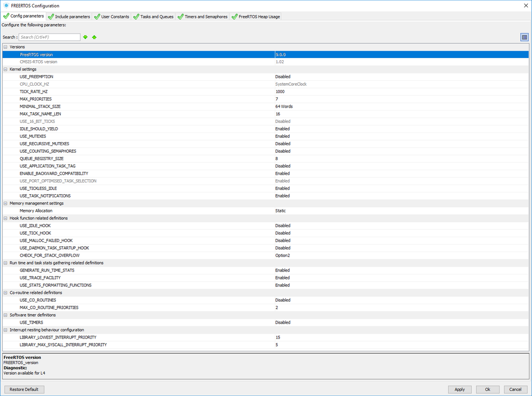Click ENABLE_BACKWARD_COMPATIBILITY Enabled value

[283, 174]
